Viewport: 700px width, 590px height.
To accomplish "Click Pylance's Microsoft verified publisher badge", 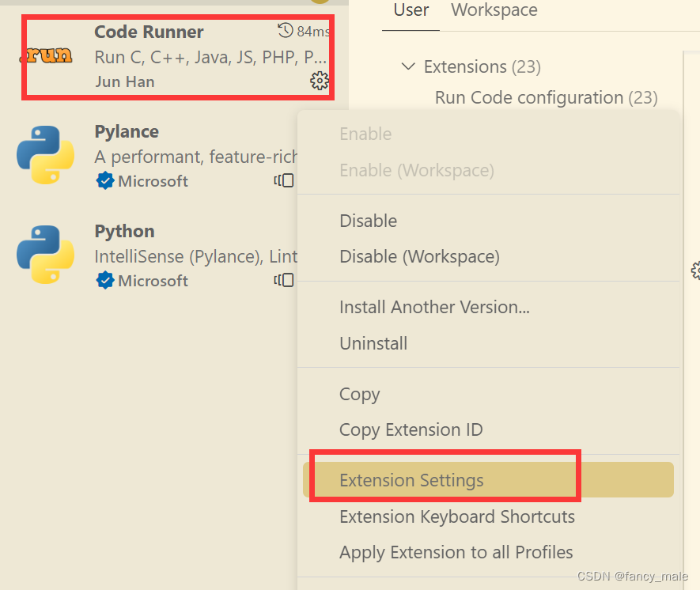I will click(x=104, y=181).
